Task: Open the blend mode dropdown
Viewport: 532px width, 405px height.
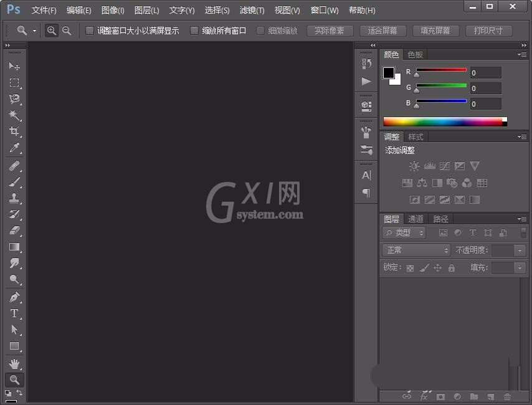Action: tap(416, 250)
